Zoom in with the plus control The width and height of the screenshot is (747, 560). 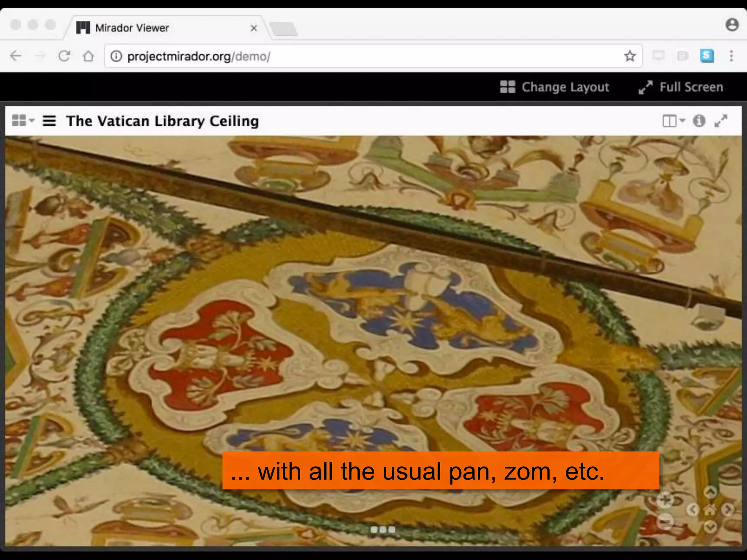click(665, 500)
